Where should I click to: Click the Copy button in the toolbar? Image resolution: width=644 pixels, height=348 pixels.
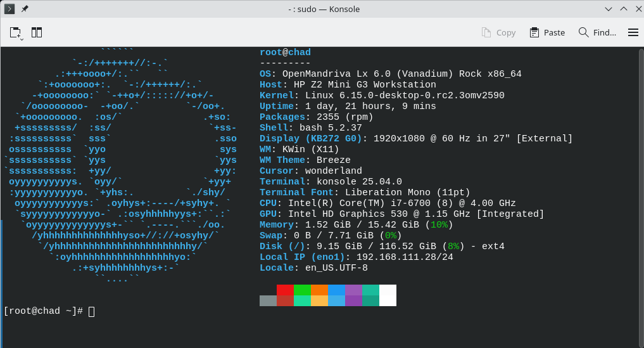coord(498,32)
